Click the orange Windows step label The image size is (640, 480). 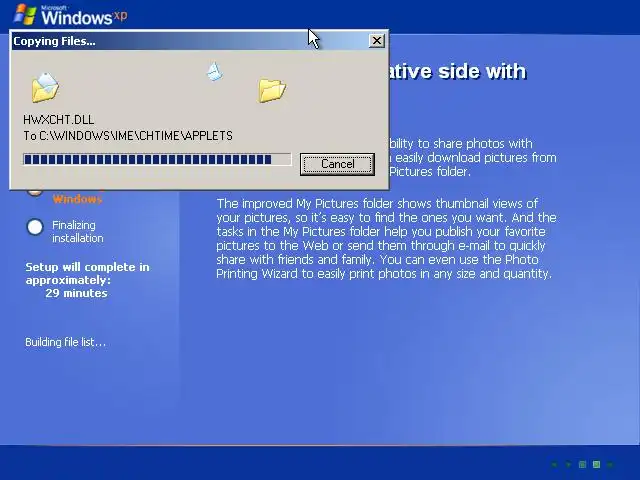coord(77,199)
